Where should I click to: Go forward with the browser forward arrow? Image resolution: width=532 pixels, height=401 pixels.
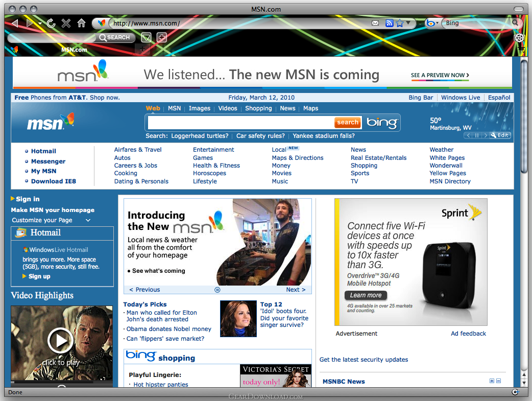coord(30,23)
